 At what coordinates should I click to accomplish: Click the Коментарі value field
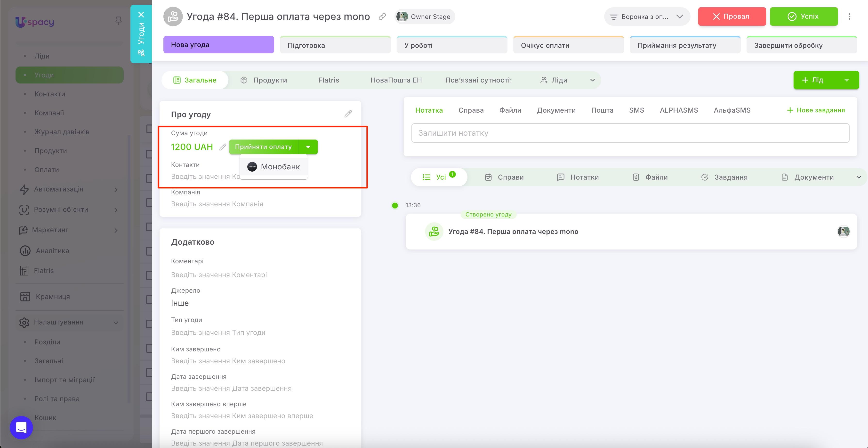219,275
